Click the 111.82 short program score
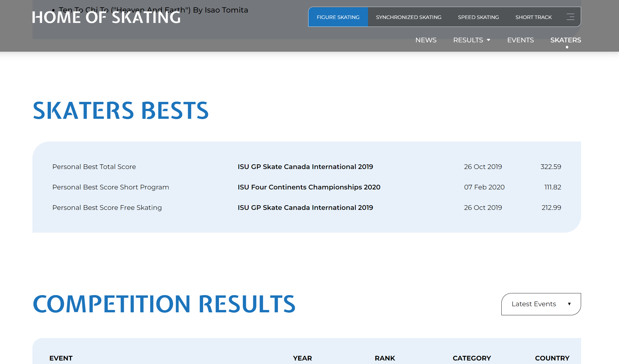 [553, 187]
